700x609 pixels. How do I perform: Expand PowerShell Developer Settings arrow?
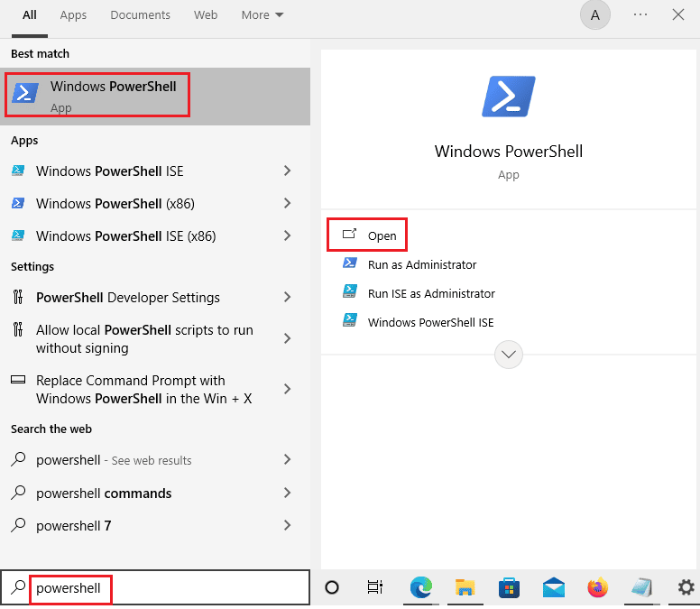click(x=288, y=297)
